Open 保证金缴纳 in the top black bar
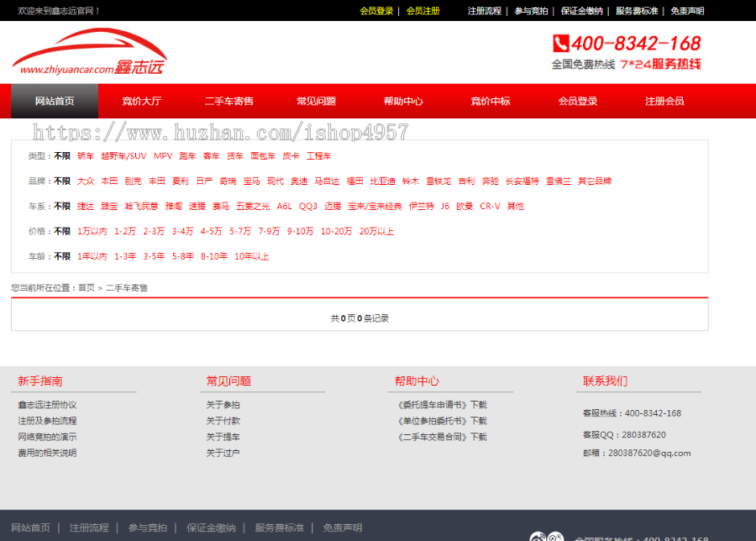 click(581, 11)
